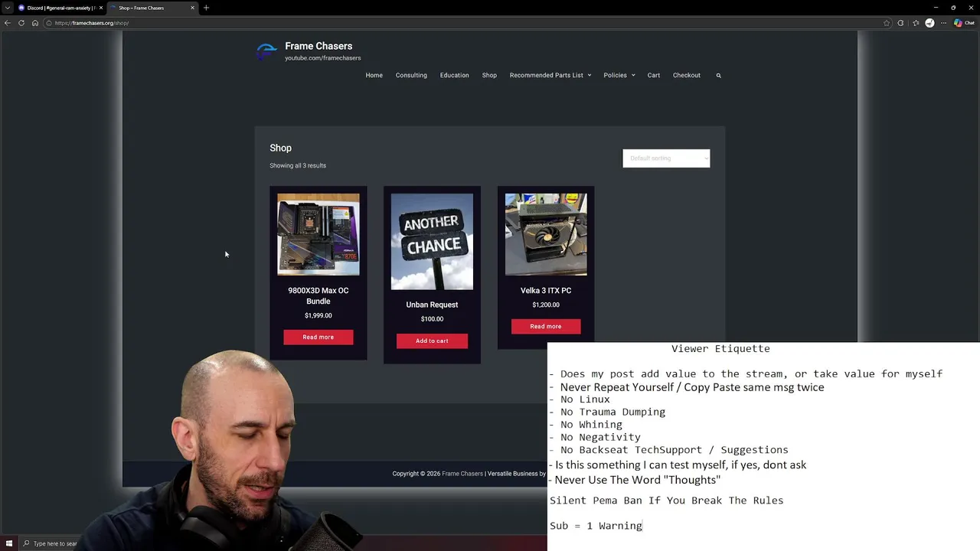
Task: Open the Windows Start button
Action: tap(9, 543)
